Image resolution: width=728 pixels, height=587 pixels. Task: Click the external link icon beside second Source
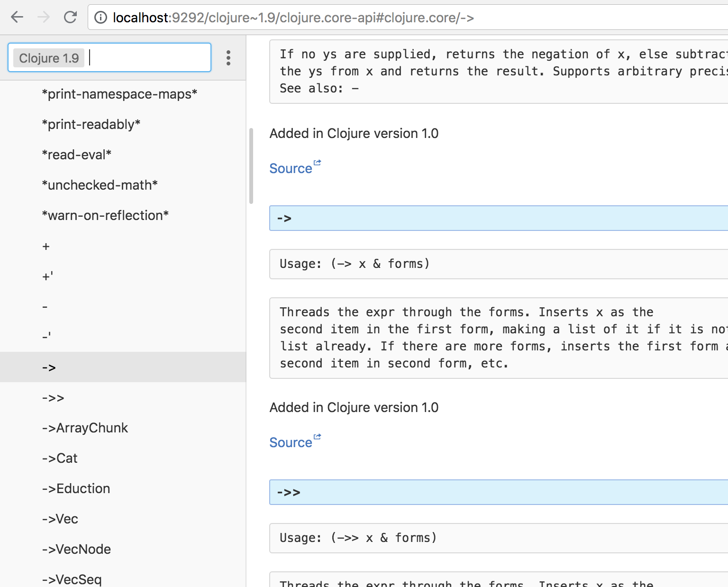[x=318, y=437]
